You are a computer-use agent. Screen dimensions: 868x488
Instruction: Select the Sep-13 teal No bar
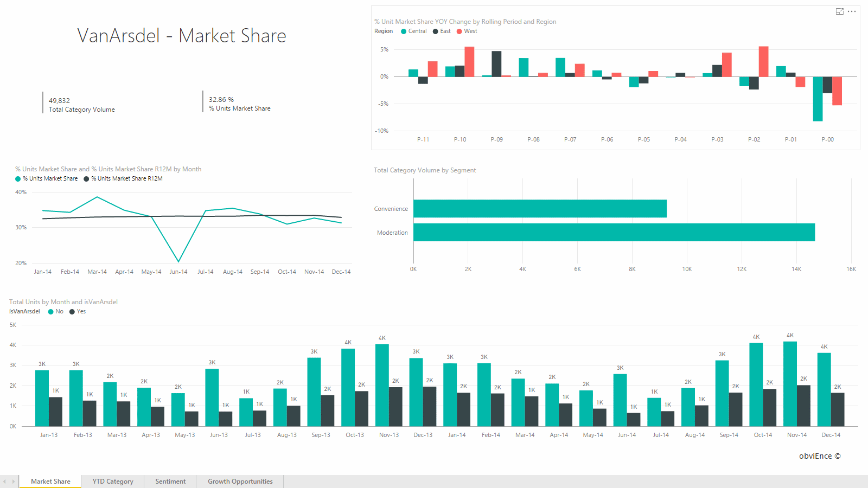[314, 392]
